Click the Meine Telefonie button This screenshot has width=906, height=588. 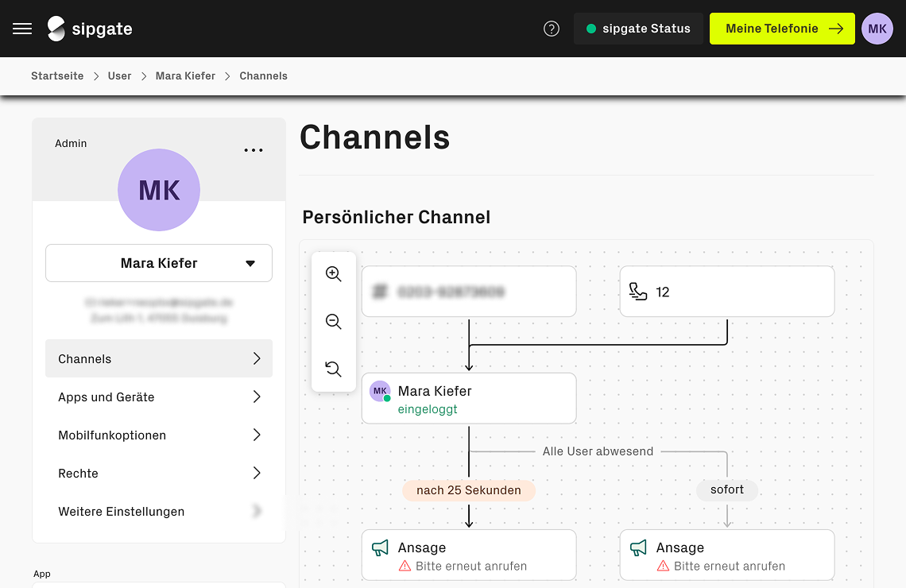coord(782,29)
